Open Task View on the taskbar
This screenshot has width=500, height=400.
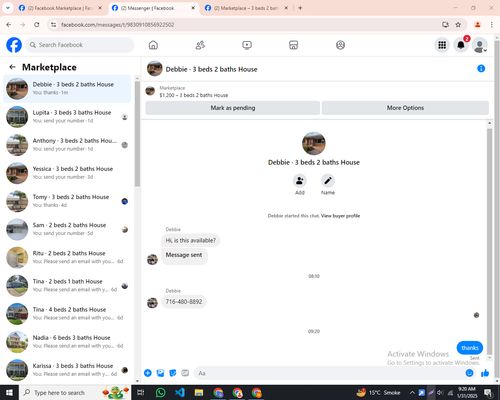(x=141, y=393)
